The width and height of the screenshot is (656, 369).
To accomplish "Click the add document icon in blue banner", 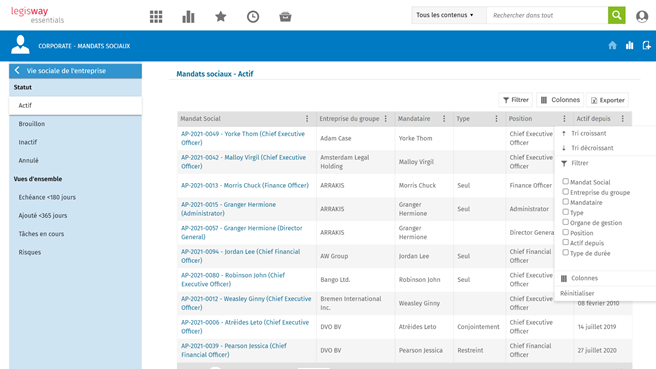I will point(646,45).
